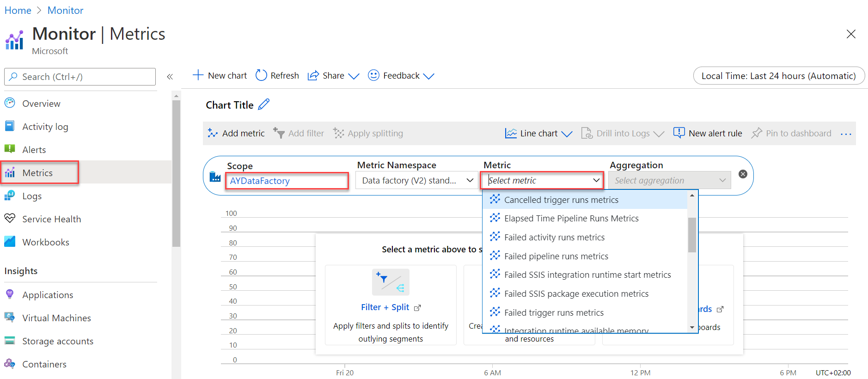This screenshot has height=379, width=868.
Task: Click the New chart plus icon
Action: [x=198, y=75]
